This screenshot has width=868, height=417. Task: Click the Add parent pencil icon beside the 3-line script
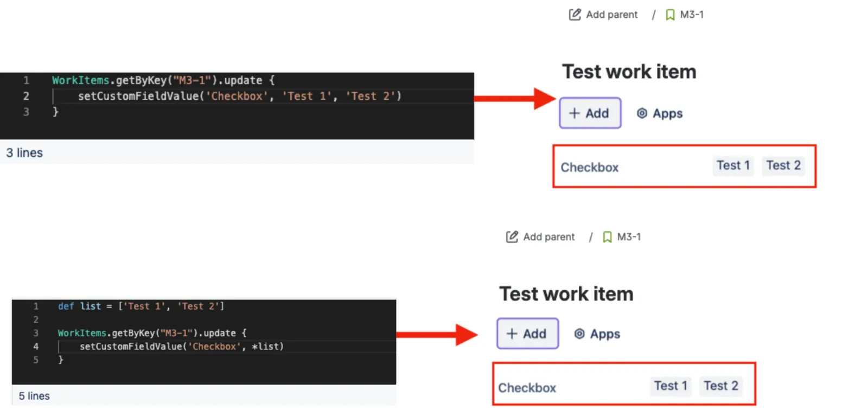(x=575, y=15)
